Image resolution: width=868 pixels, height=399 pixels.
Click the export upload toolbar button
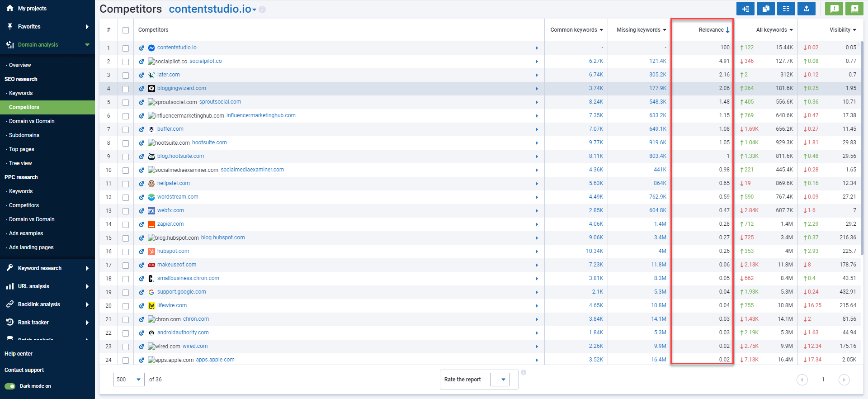point(807,9)
